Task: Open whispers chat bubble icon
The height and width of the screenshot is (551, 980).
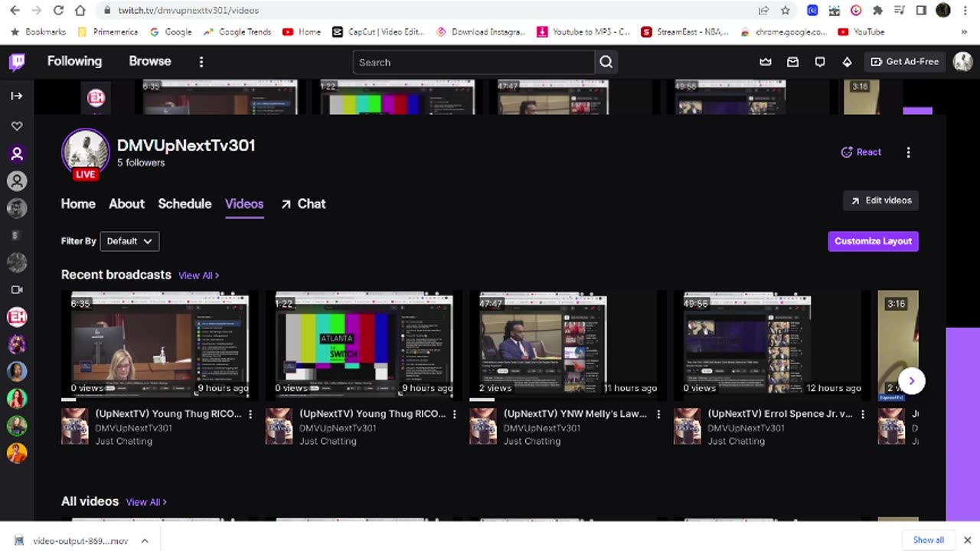Action: tap(820, 62)
